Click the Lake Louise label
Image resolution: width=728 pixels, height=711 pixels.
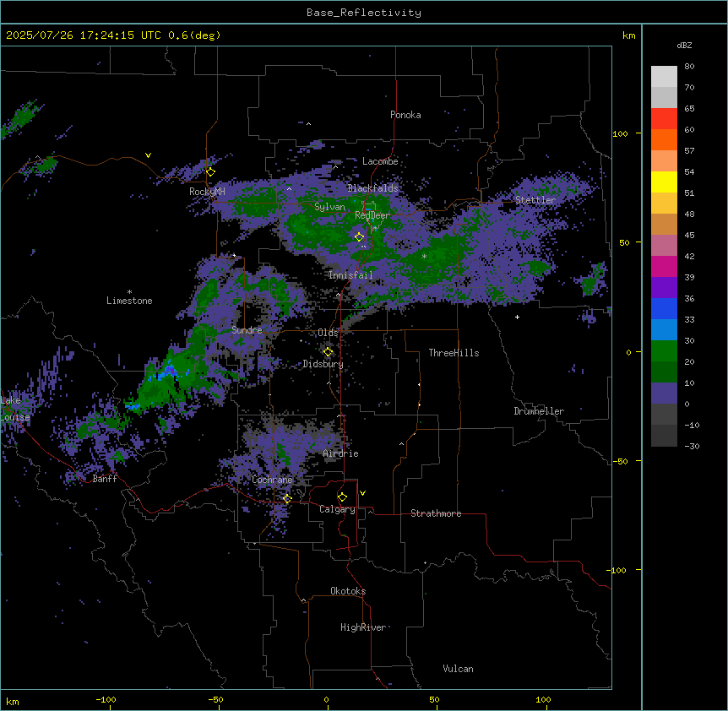15,409
